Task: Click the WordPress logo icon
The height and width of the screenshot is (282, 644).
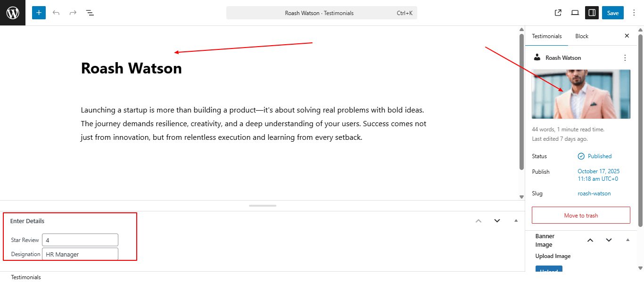Action: [13, 13]
